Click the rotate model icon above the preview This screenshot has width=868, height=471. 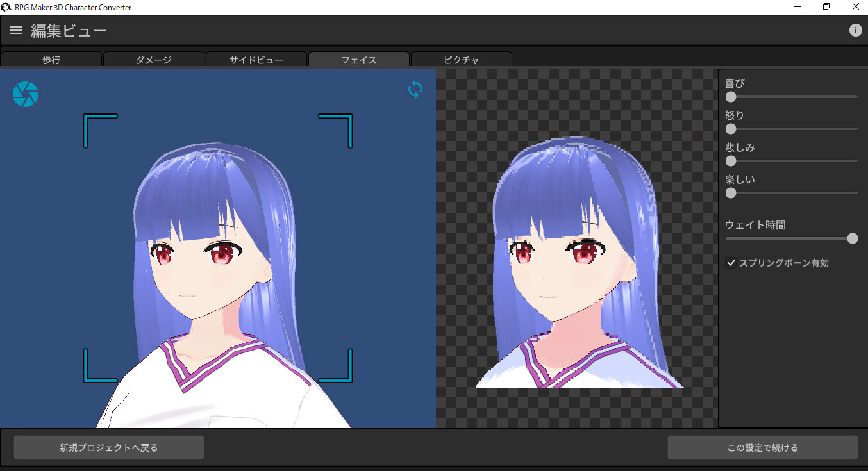415,90
